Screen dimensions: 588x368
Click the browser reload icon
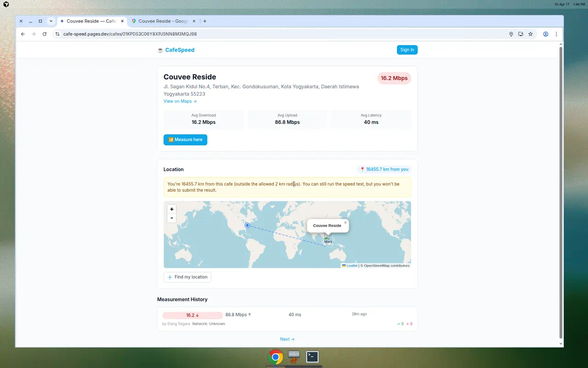point(45,34)
